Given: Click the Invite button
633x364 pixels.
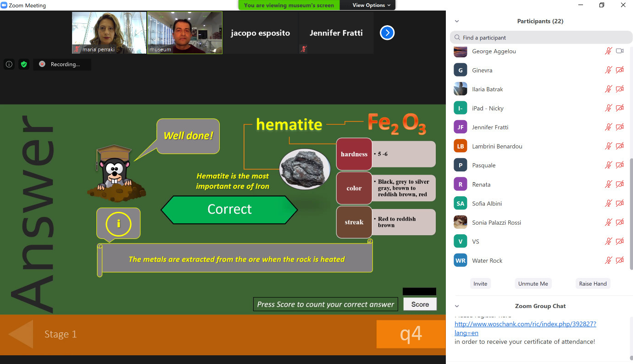Looking at the screenshot, I should 480,284.
